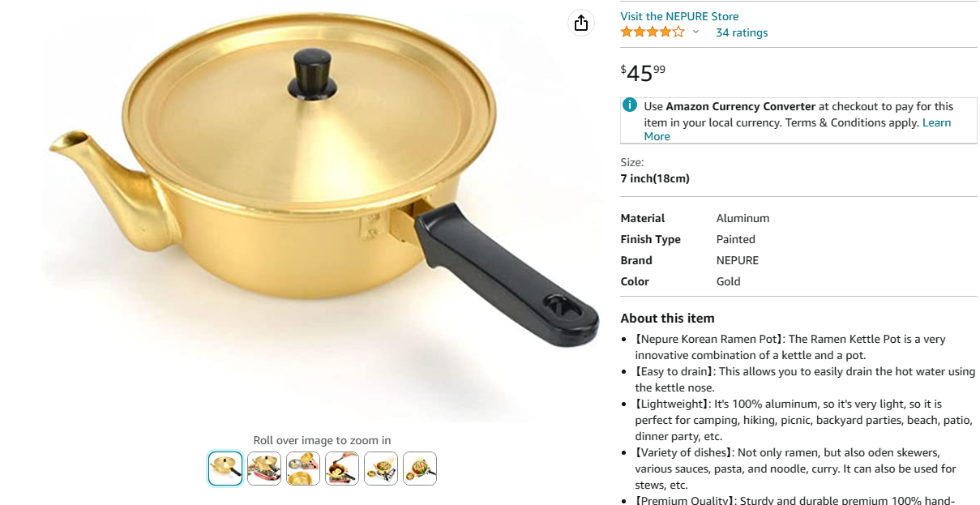
Task: Click the four-star rating icons
Action: tap(653, 32)
